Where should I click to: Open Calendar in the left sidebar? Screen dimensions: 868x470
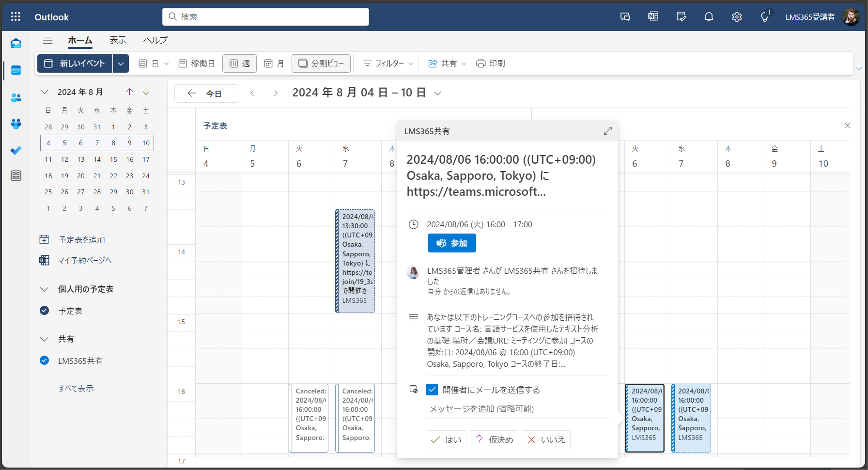[x=16, y=71]
